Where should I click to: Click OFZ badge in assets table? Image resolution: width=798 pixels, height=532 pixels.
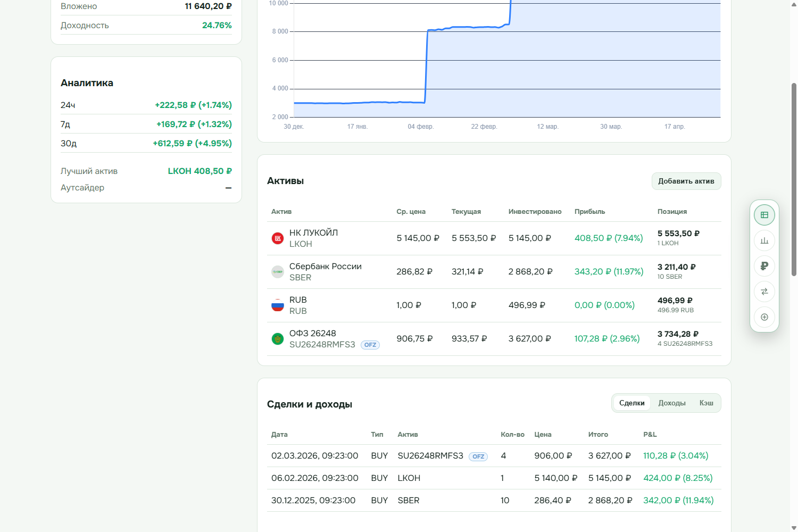click(x=370, y=345)
